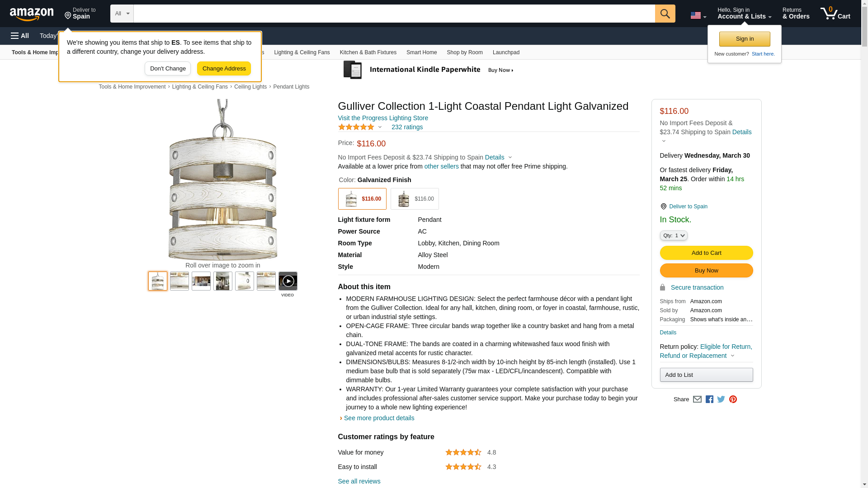Expand star rating breakdown arrow
Screen dimensions: 868x488
point(380,127)
